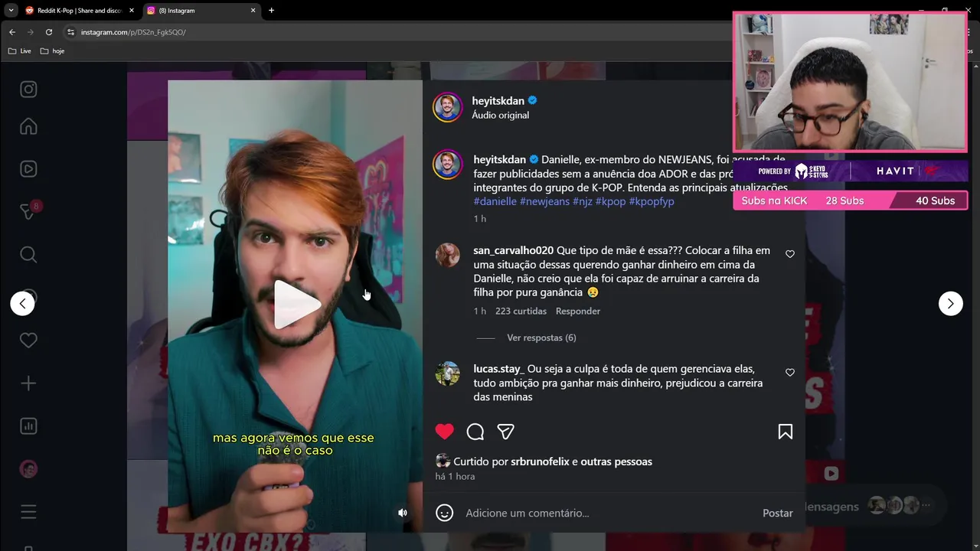980x551 pixels.
Task: Open the sidebar hamburger more menu
Action: pos(28,512)
